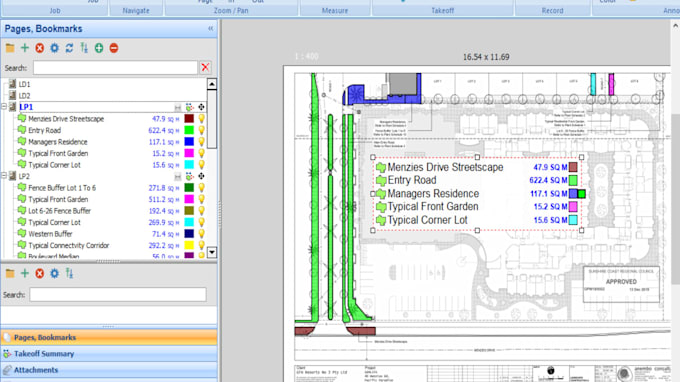The width and height of the screenshot is (680, 382).
Task: Toggle the Western Buffer lightbulb
Action: [x=201, y=234]
